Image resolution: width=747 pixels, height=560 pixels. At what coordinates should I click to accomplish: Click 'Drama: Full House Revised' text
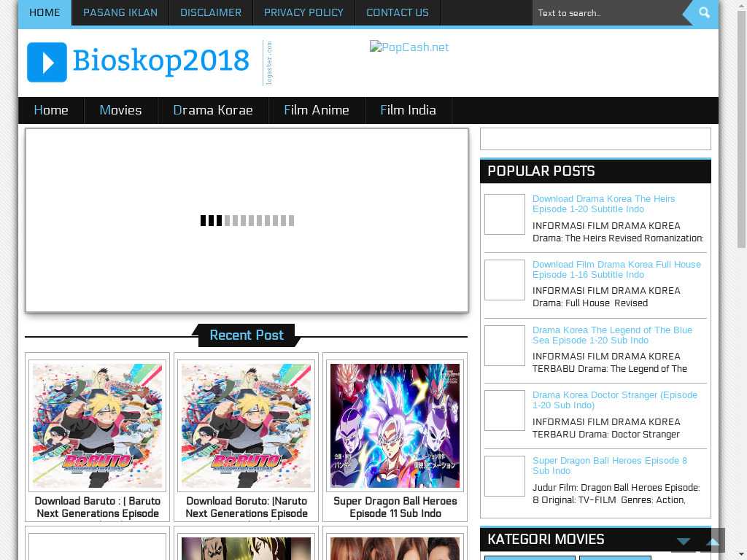(x=589, y=303)
